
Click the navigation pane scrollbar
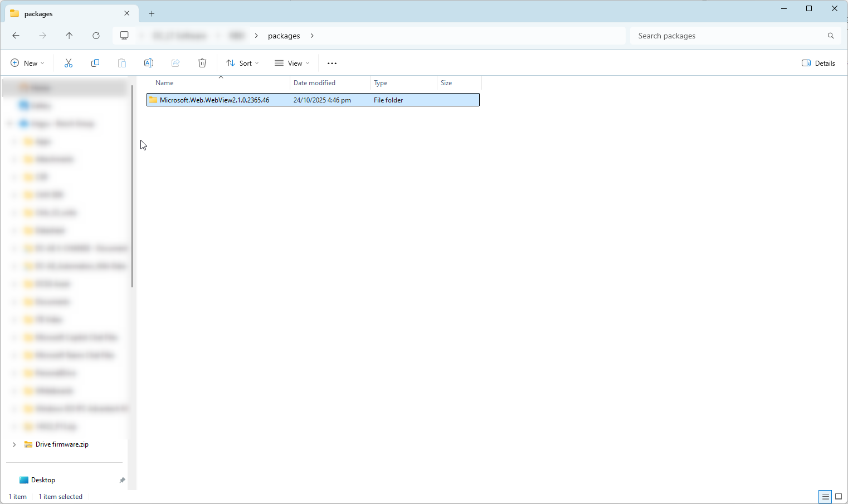coord(132,186)
